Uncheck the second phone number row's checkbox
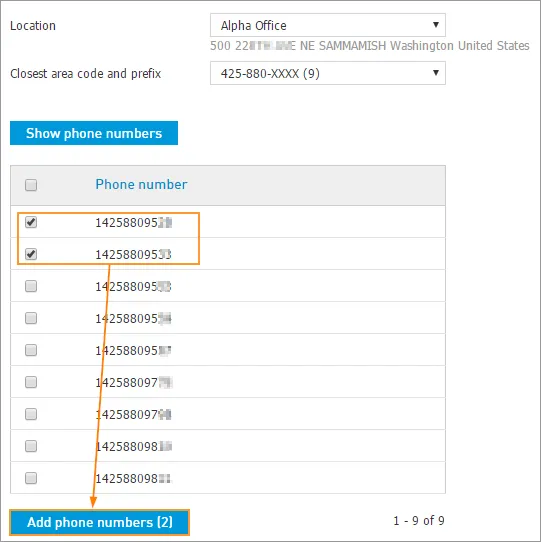 31,254
